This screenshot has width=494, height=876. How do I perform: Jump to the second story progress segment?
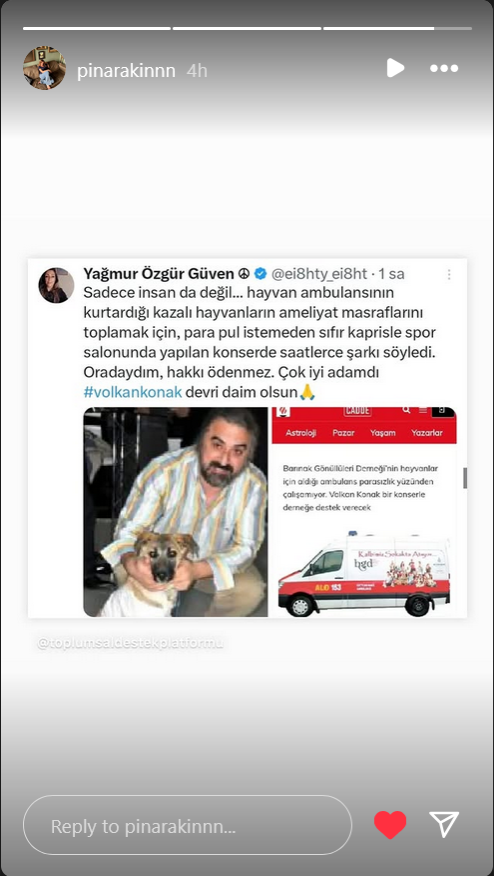pos(247,28)
